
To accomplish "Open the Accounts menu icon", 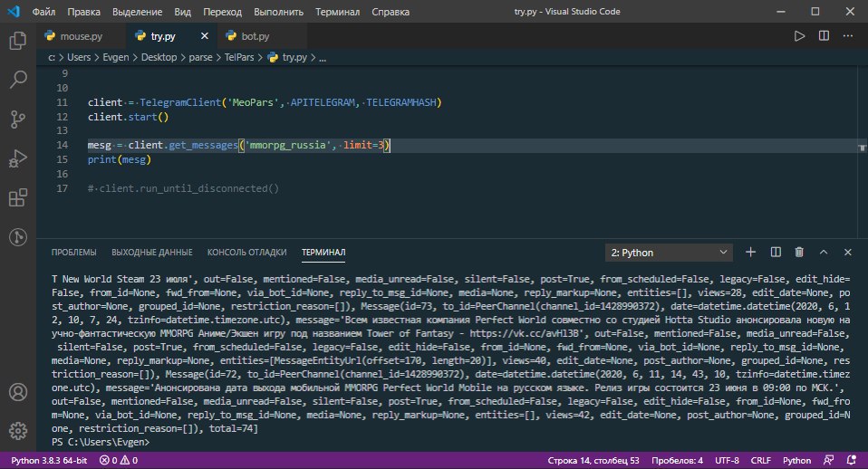I will (x=18, y=391).
